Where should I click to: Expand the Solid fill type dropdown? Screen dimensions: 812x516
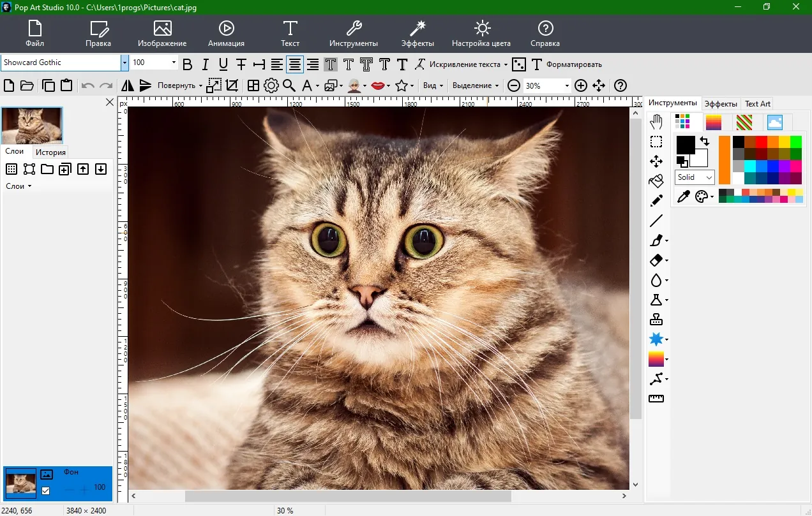click(695, 177)
